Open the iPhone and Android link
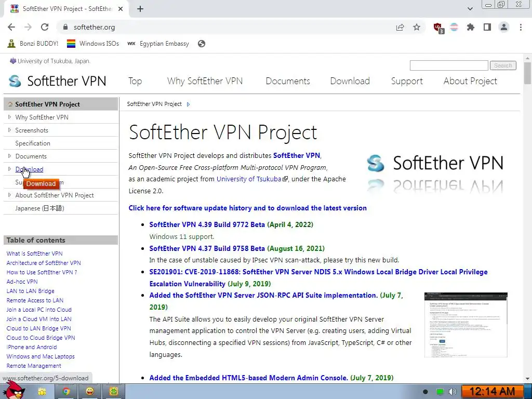532x399 pixels. point(32,347)
